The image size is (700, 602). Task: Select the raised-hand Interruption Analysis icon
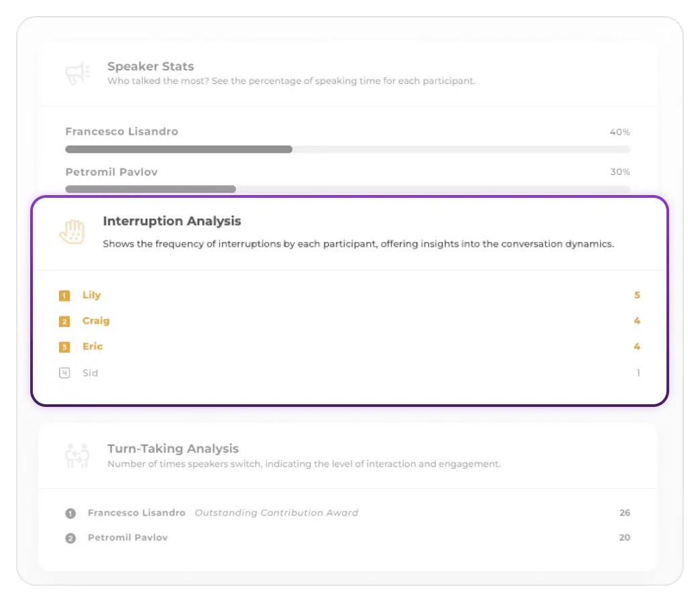[71, 231]
